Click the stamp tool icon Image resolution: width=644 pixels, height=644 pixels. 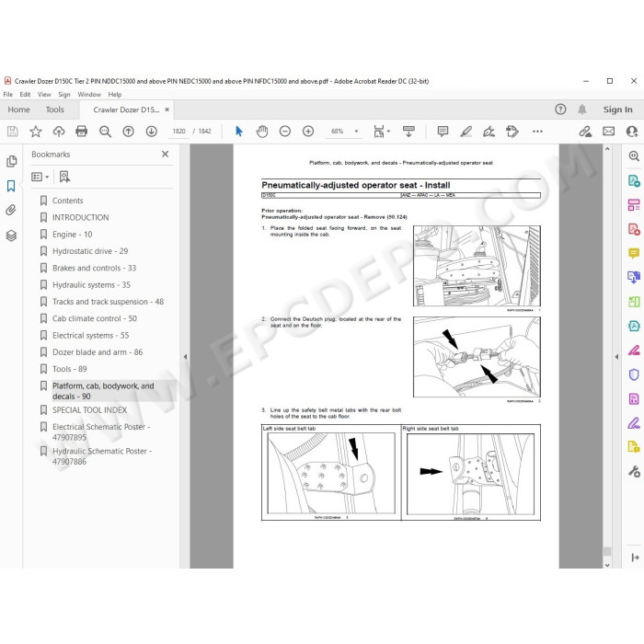[512, 132]
